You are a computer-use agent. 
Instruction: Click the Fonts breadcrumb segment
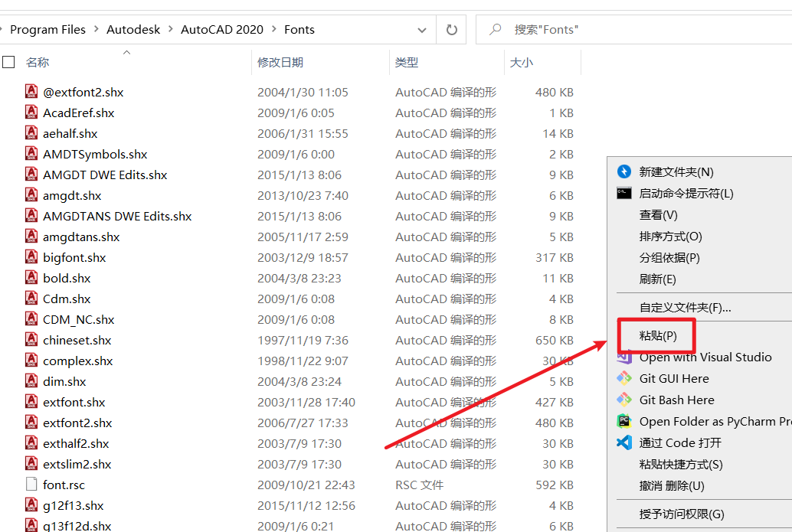click(299, 30)
